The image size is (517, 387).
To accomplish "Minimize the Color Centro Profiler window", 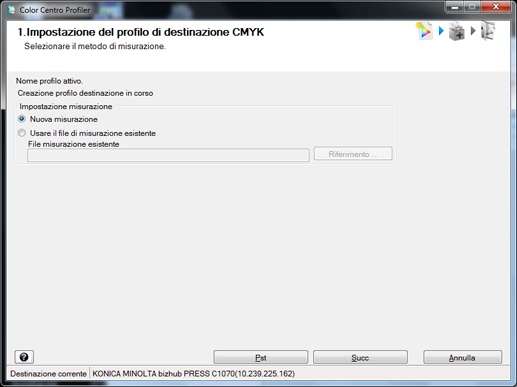I will click(x=455, y=7).
